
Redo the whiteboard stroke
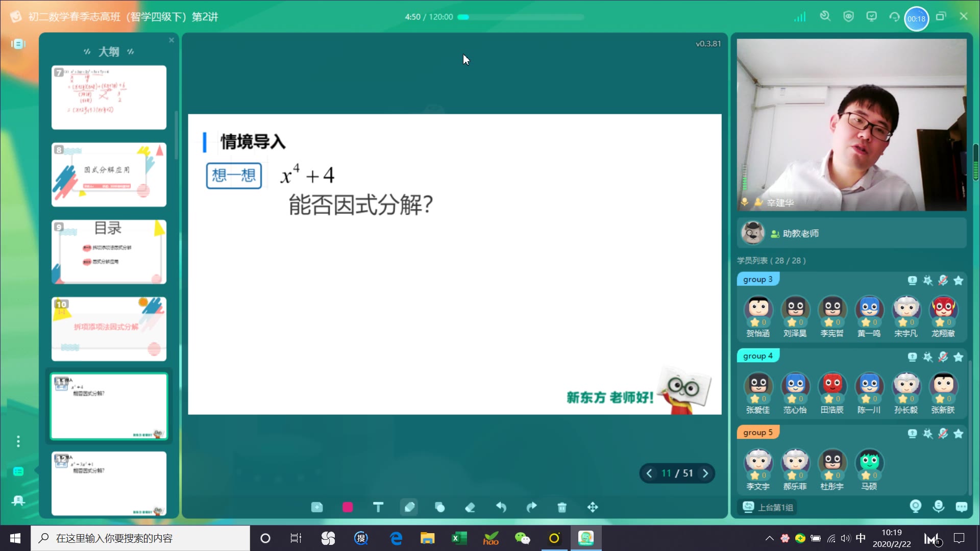pyautogui.click(x=531, y=507)
